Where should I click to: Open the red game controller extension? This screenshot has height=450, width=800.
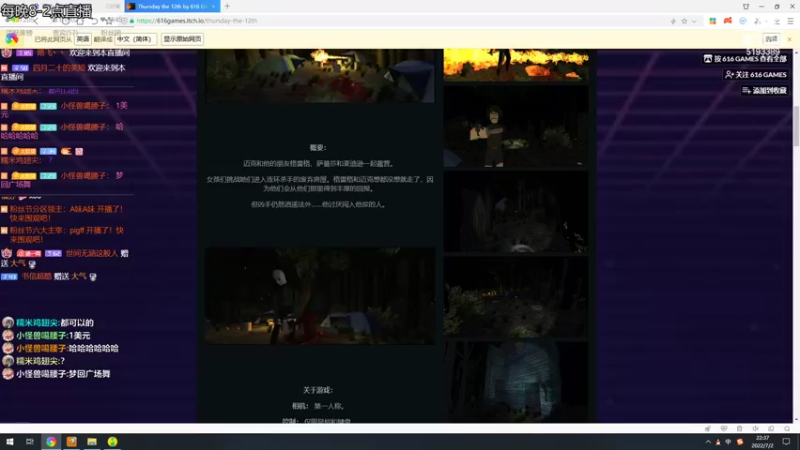click(728, 21)
